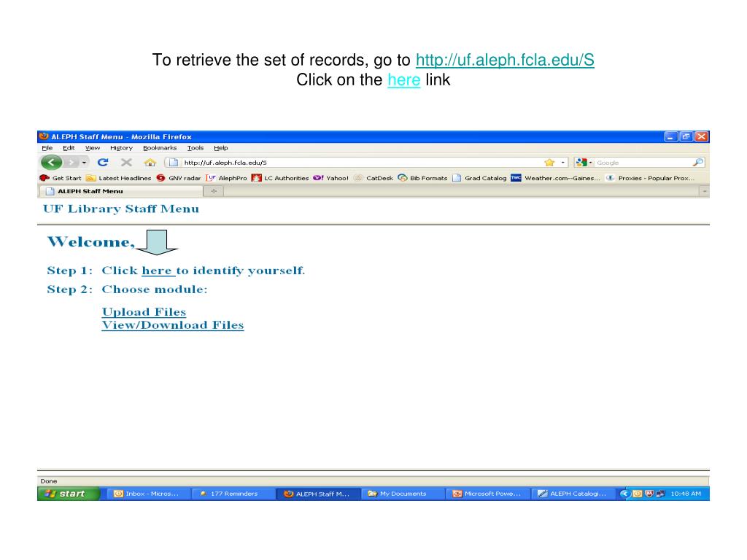
Task: Open the Proxies - Popular Proxies bookmark
Action: (650, 178)
